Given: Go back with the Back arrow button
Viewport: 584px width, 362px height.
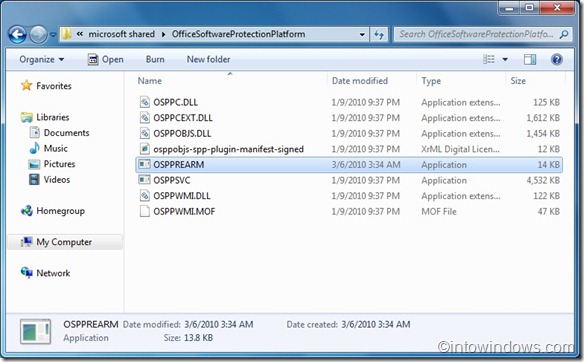Looking at the screenshot, I should point(17,35).
